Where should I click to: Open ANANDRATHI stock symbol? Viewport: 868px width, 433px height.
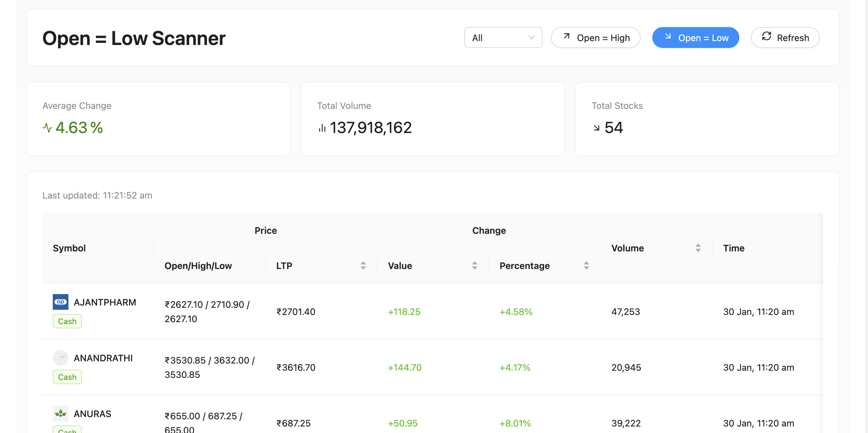(x=103, y=358)
